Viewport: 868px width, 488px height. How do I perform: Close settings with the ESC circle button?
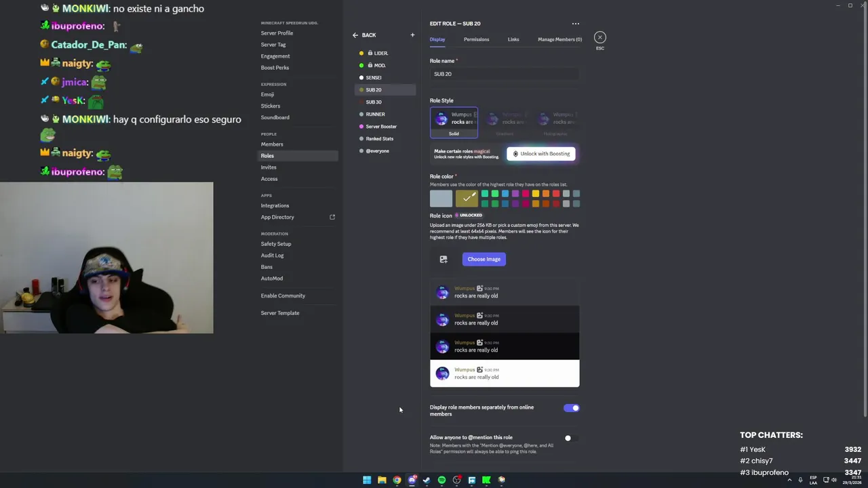(x=599, y=37)
